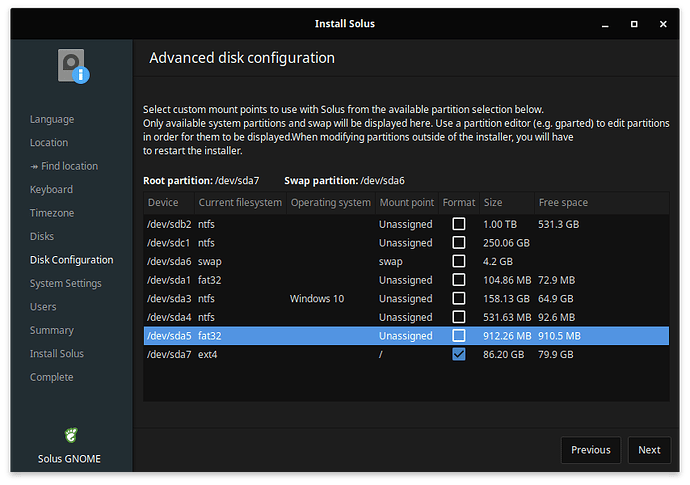Click the 531.3 GB free space cell
The width and height of the screenshot is (690, 485).
558,224
